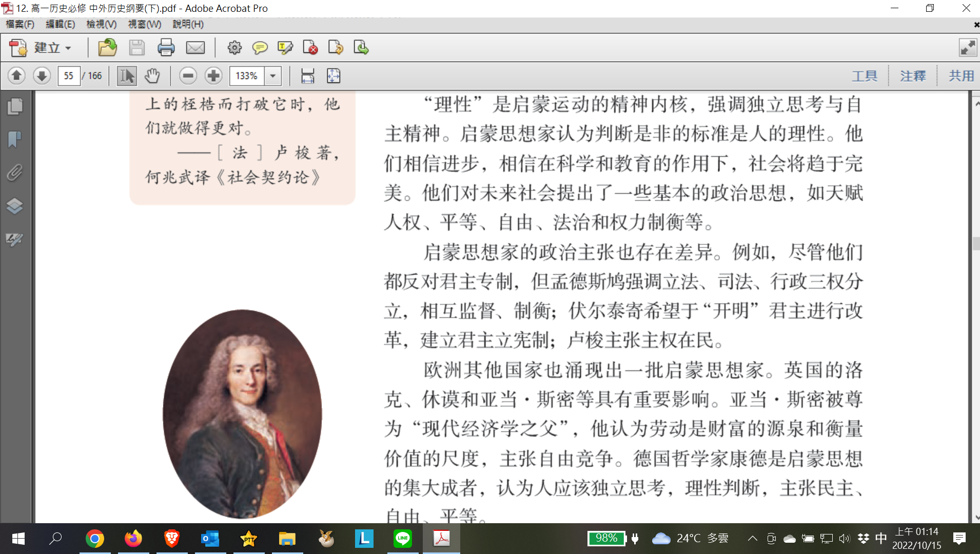The image size is (980, 554).
Task: Open Outlook from taskbar
Action: (210, 539)
